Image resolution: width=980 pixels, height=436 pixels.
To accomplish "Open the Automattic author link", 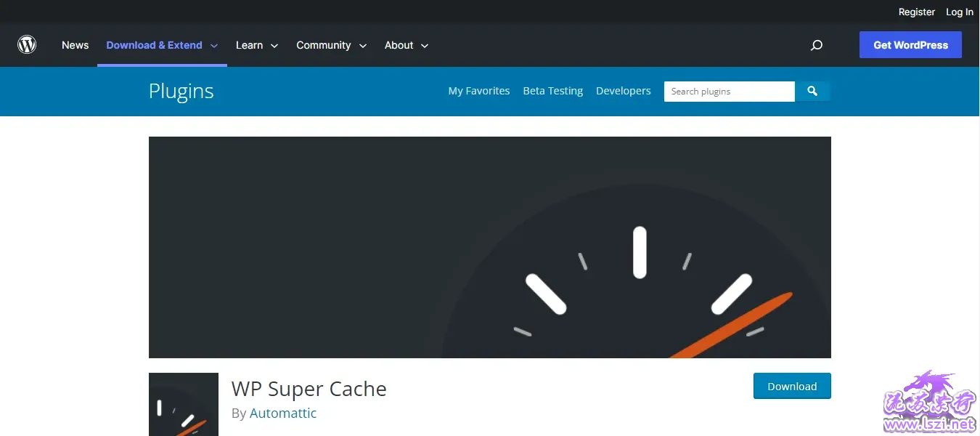I will click(283, 413).
